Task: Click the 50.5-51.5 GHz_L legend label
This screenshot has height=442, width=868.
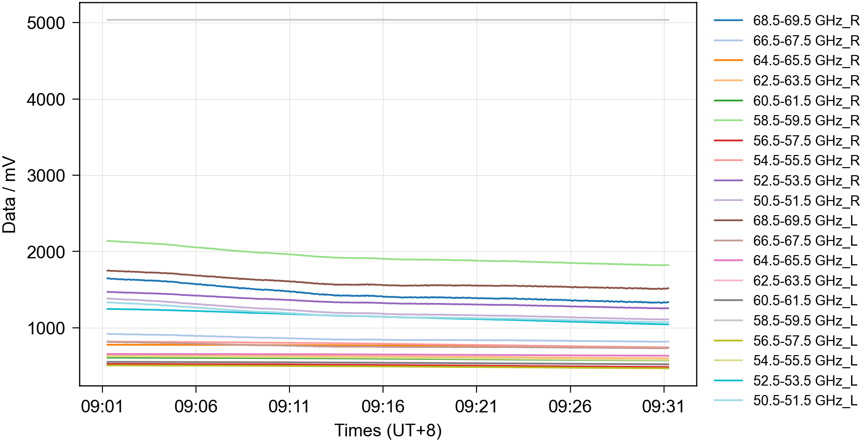Action: click(x=805, y=401)
